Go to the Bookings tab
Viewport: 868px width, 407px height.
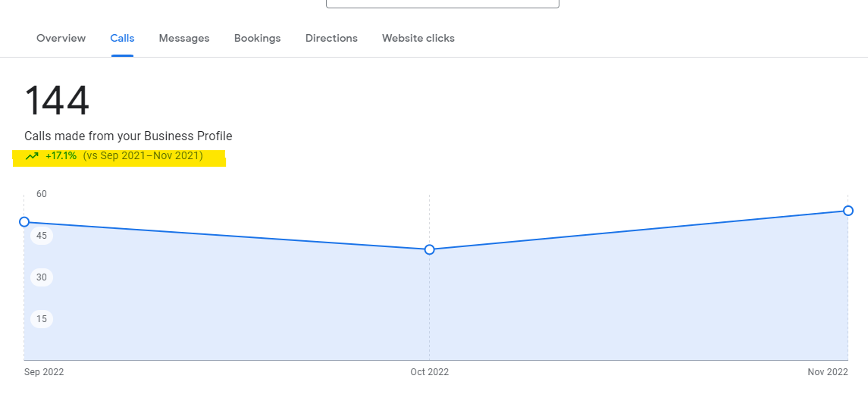coord(257,38)
